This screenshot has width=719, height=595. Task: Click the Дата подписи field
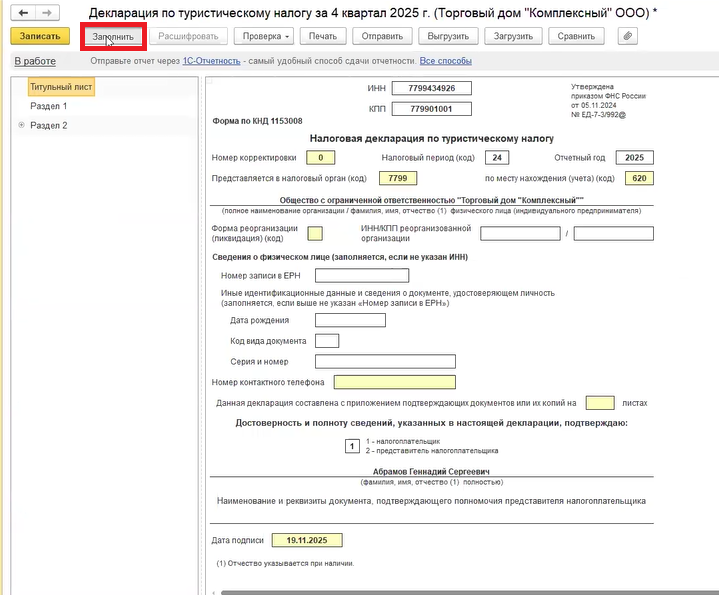[x=308, y=540]
